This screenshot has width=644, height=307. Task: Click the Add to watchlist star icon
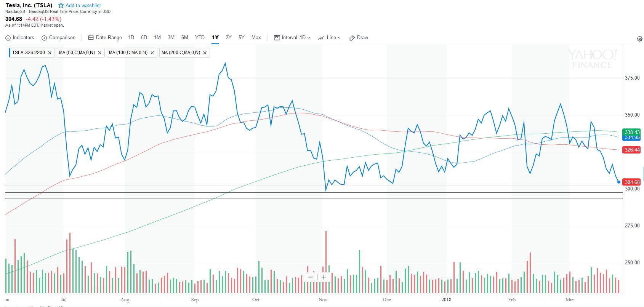pos(61,5)
